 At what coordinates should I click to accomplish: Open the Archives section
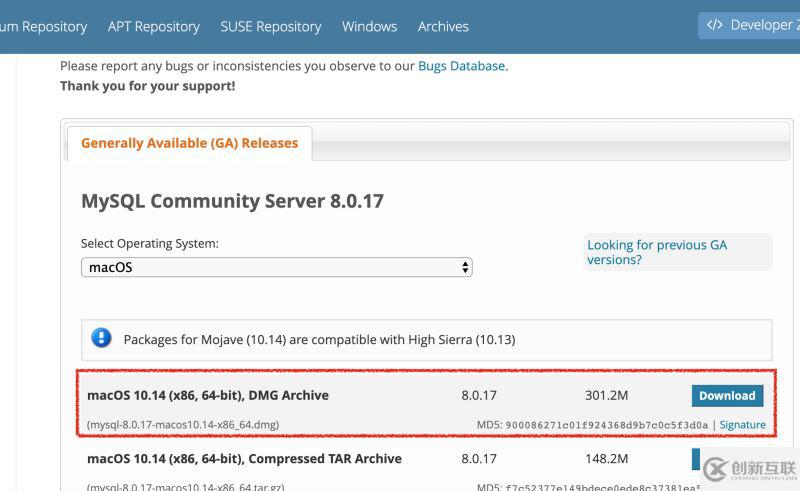[x=443, y=26]
